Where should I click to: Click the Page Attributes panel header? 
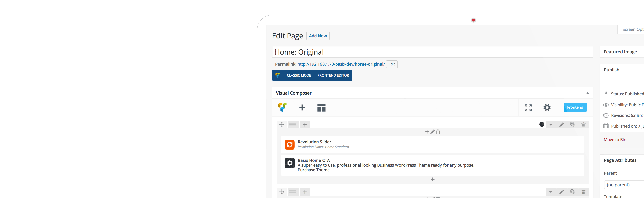point(622,160)
